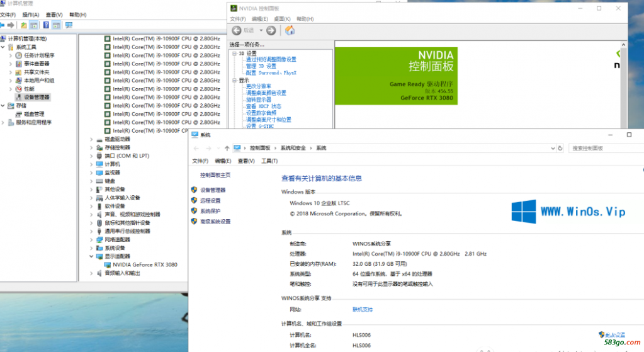Image resolution: width=644 pixels, height=352 pixels.
Task: Click shield icon beside 高级系统设置
Action: [x=195, y=222]
